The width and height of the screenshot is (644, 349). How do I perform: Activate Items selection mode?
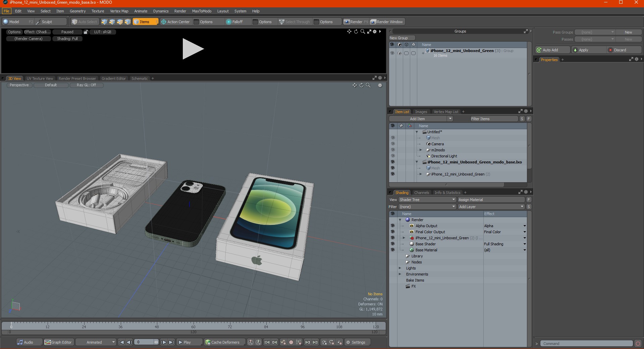145,22
